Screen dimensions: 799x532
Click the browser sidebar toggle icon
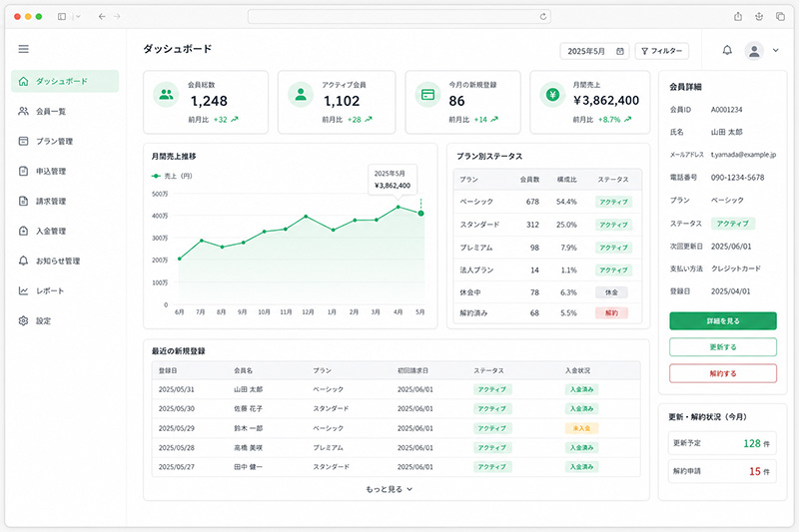coord(62,16)
